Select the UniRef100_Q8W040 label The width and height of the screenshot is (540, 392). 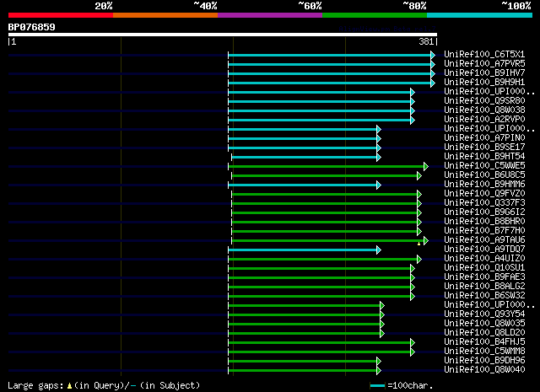tap(484, 370)
